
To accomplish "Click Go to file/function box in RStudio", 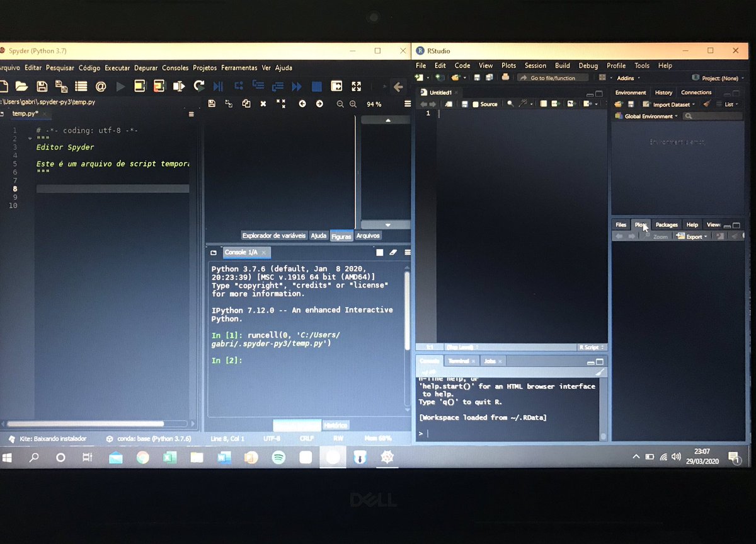I will 553,78.
